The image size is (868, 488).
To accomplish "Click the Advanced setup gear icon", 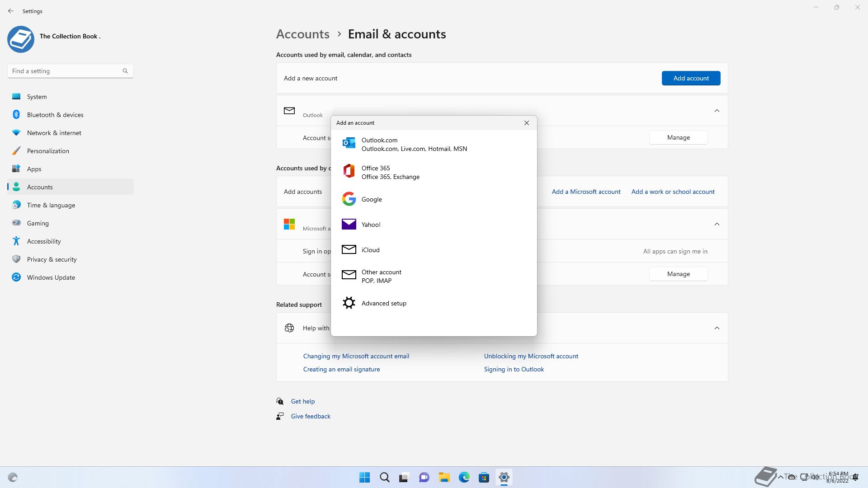I will tap(349, 303).
